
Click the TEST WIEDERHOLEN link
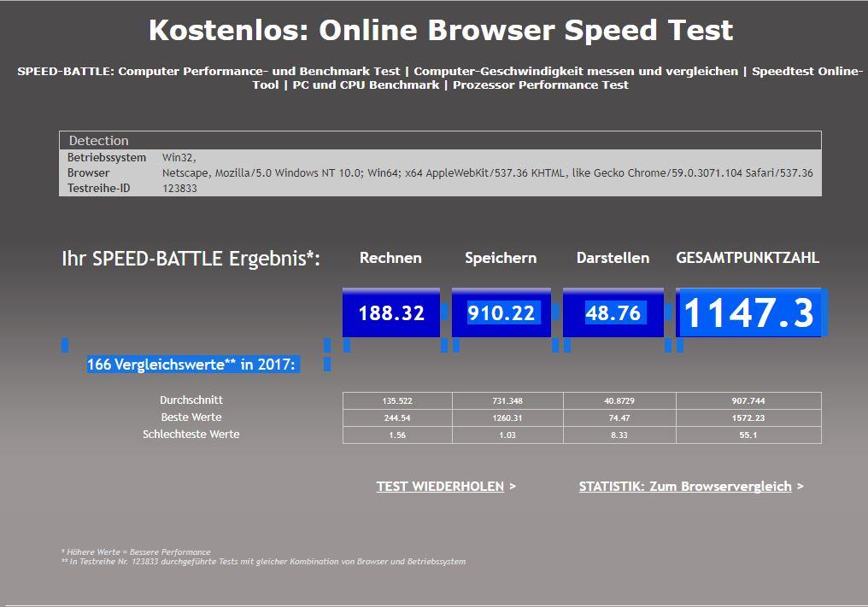[x=440, y=487]
